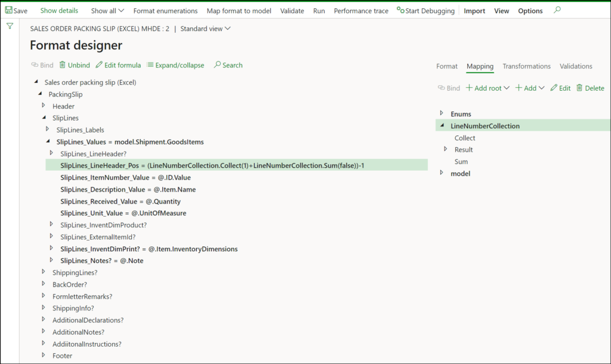
Task: Expand the Header node
Action: [44, 105]
